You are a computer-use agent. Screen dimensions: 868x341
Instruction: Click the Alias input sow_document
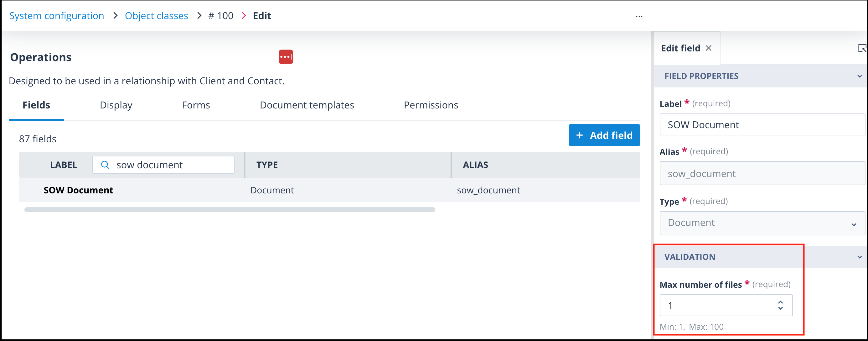click(x=762, y=174)
